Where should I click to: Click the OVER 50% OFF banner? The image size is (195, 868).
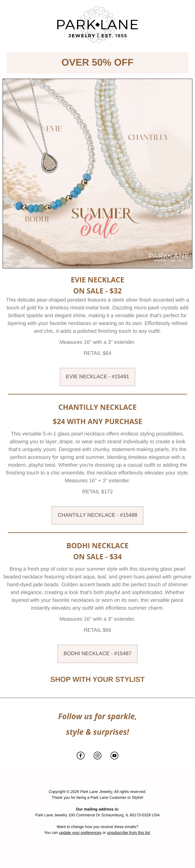point(97,63)
